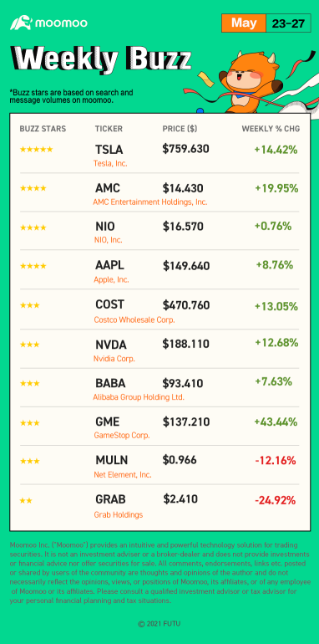The height and width of the screenshot is (644, 319).
Task: Select the orange May date tab
Action: tap(244, 23)
